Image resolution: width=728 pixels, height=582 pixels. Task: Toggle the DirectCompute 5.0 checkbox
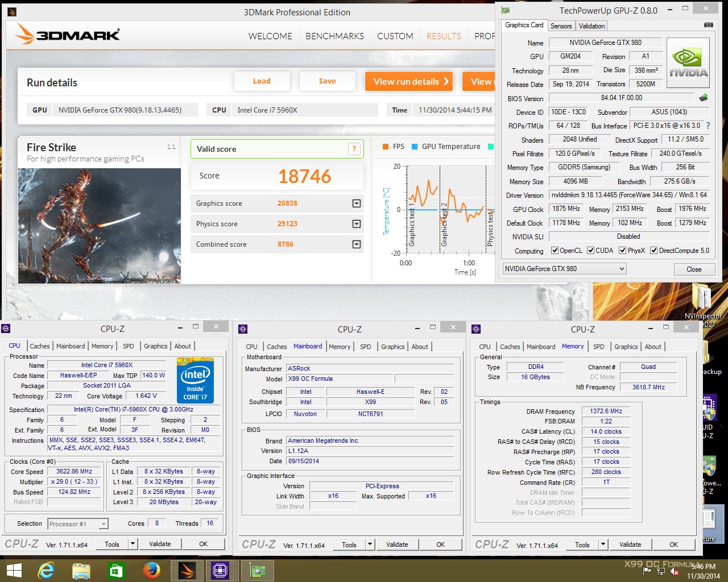(653, 251)
